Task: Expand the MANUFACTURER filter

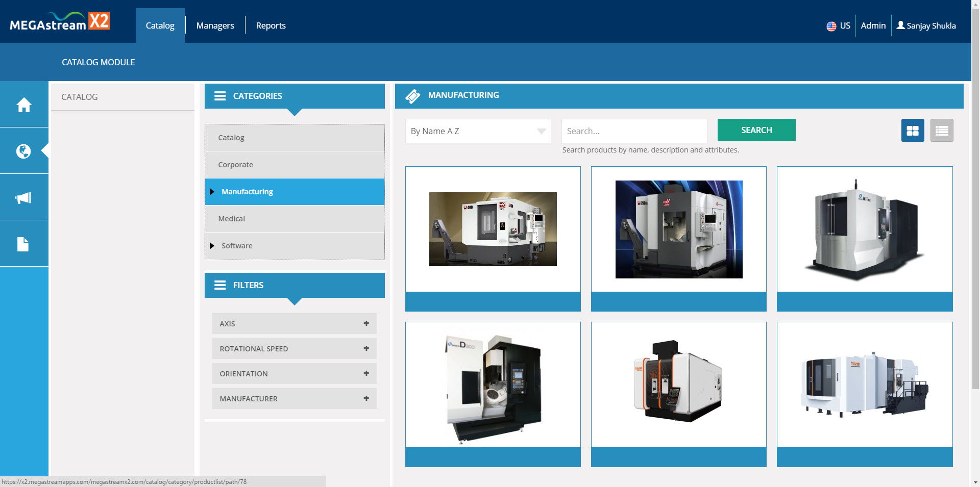Action: coord(366,398)
